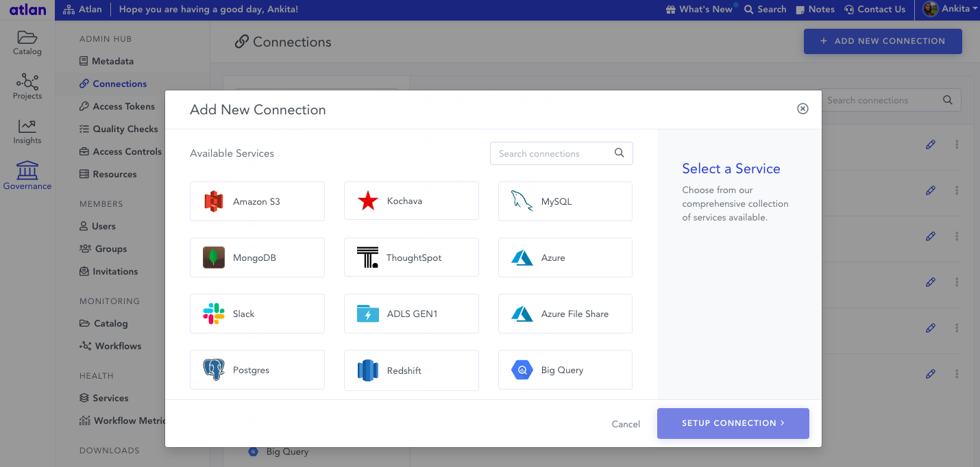Image resolution: width=980 pixels, height=467 pixels.
Task: Click the Setup Connection button
Action: [x=733, y=423]
